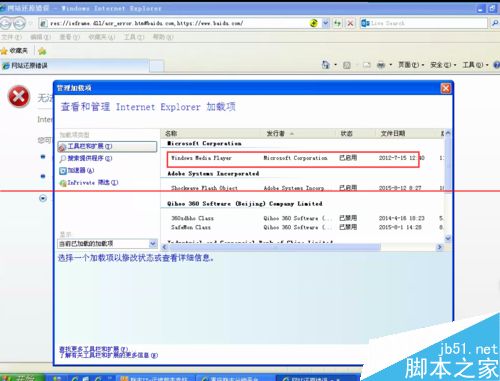Select the 网站还原错误 browser tab
This screenshot has width=500, height=381.
pyautogui.click(x=74, y=66)
